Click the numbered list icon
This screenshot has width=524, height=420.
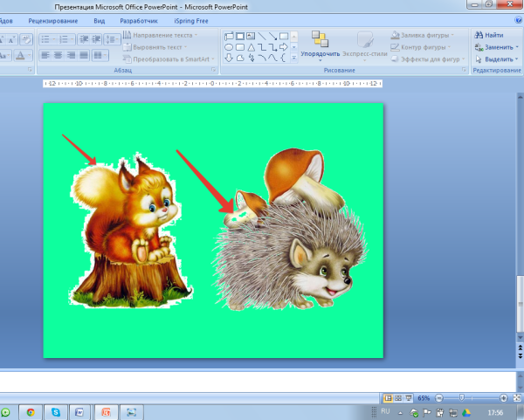click(65, 38)
